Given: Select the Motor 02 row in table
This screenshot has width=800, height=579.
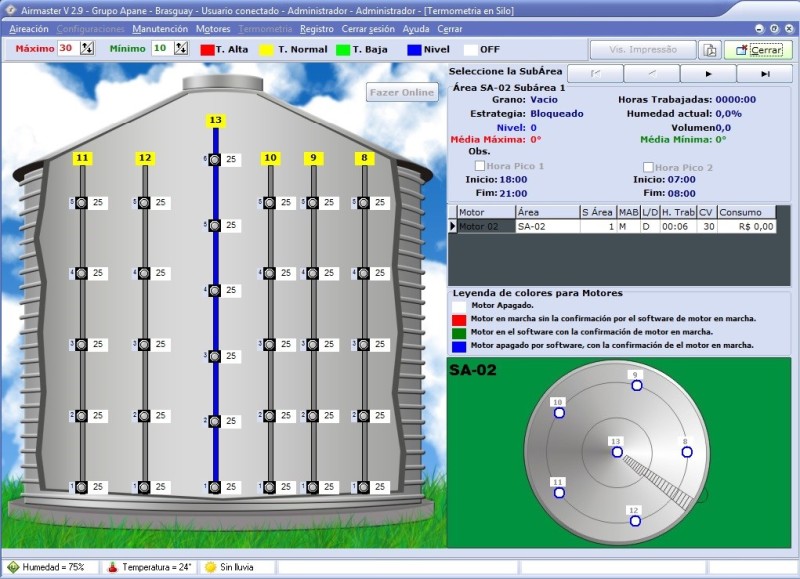Looking at the screenshot, I should pos(478,227).
